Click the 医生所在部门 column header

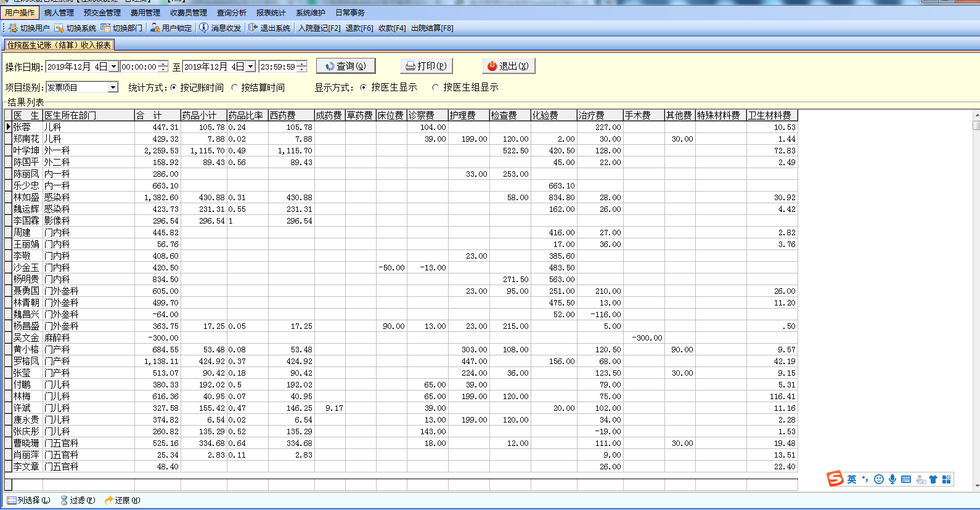pyautogui.click(x=89, y=115)
